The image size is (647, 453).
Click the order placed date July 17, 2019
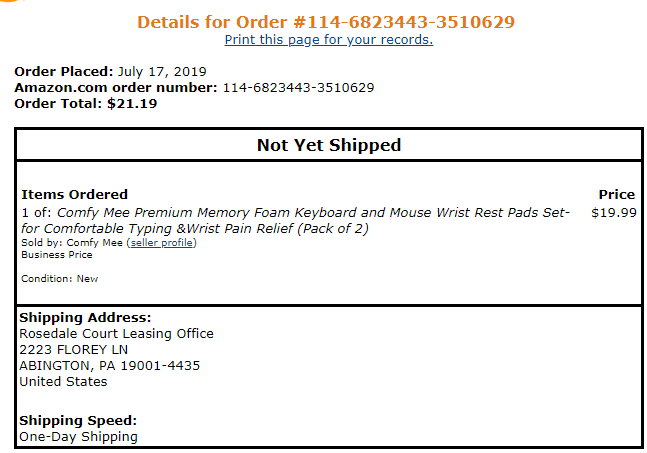coord(160,72)
